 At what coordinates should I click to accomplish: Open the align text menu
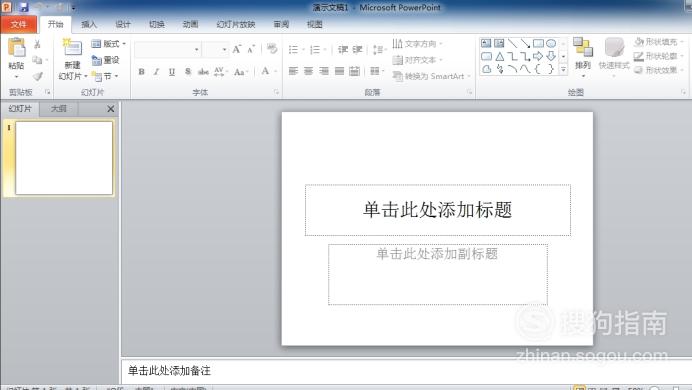417,60
